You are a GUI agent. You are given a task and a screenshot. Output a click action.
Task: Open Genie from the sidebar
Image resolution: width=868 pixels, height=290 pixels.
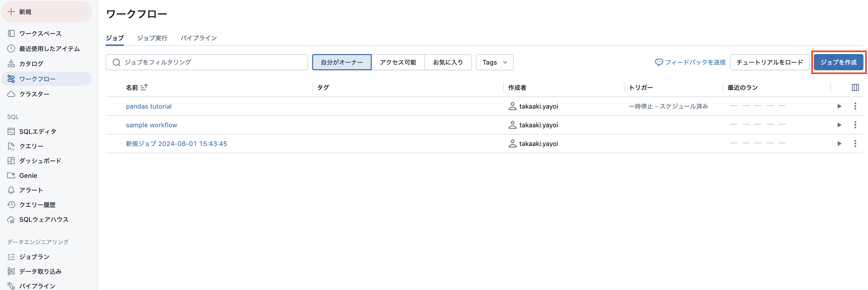pyautogui.click(x=28, y=175)
